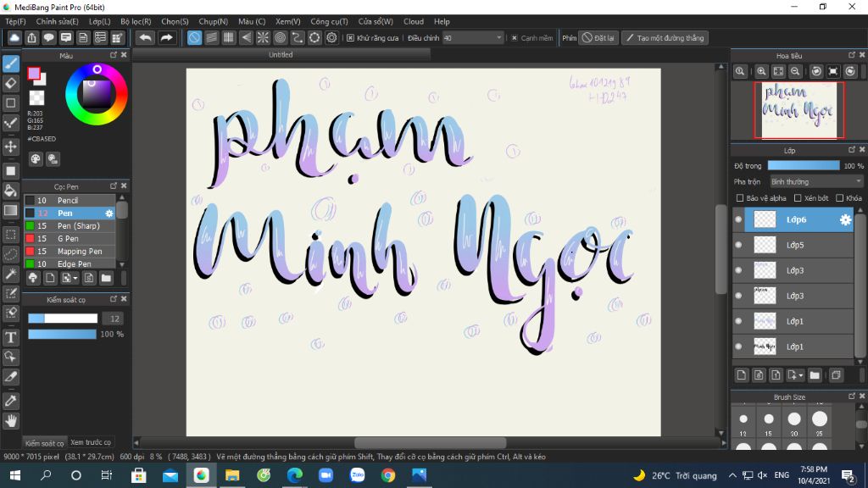Image resolution: width=868 pixels, height=488 pixels.
Task: Open the Pha trộn blend mode dropdown
Action: tap(816, 181)
